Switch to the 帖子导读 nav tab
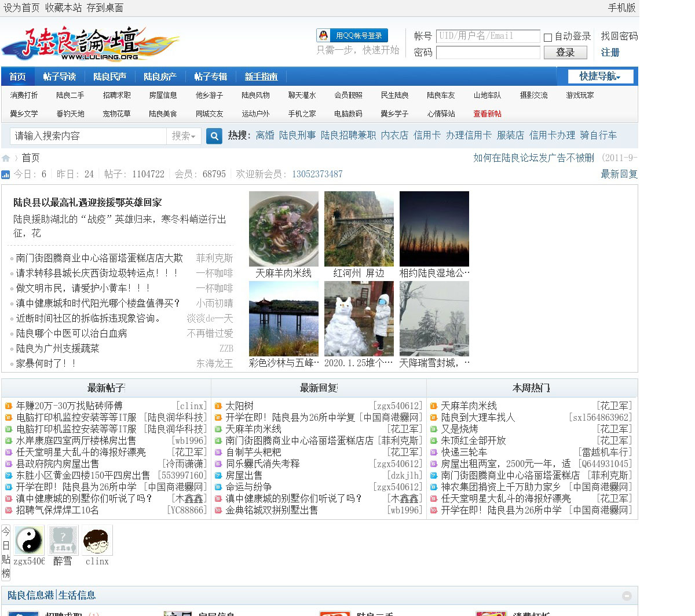The height and width of the screenshot is (616, 695). click(60, 76)
